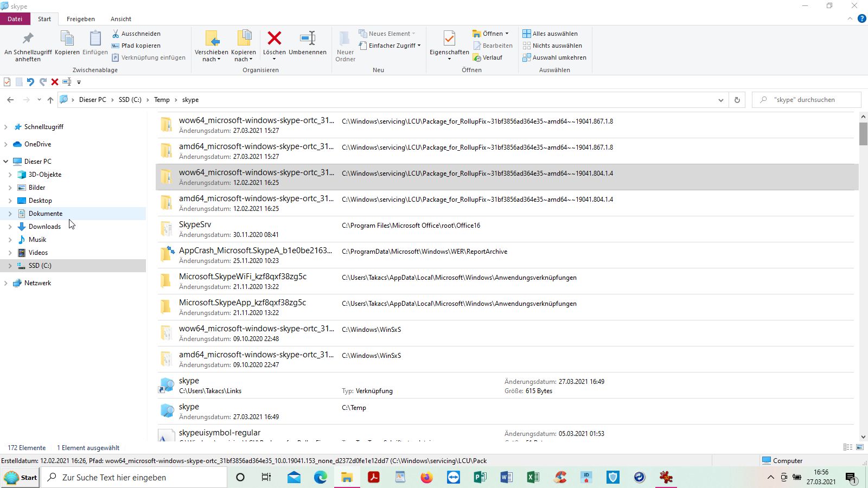Click the taskbar search box
Screen dimensions: 868x488
(x=134, y=478)
